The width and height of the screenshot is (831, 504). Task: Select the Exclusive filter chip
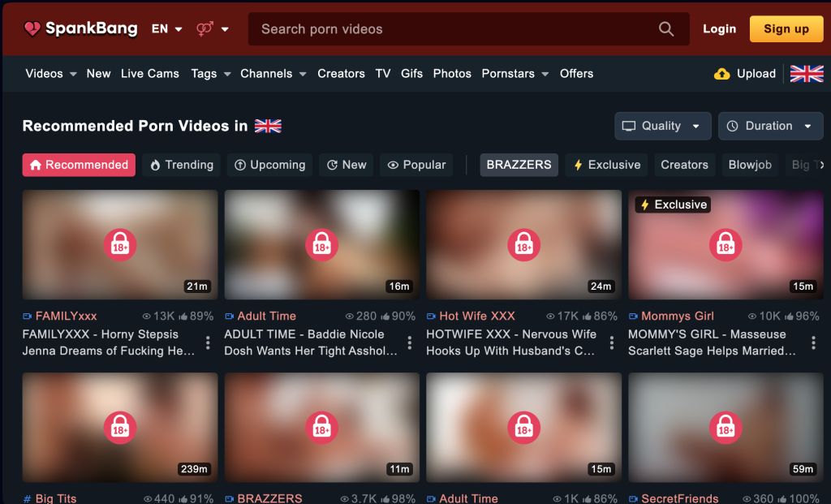point(607,165)
